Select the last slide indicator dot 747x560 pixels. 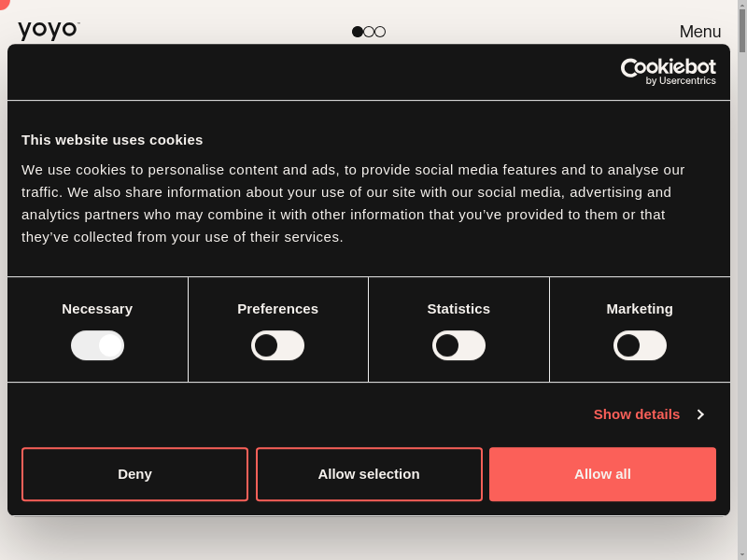380,32
